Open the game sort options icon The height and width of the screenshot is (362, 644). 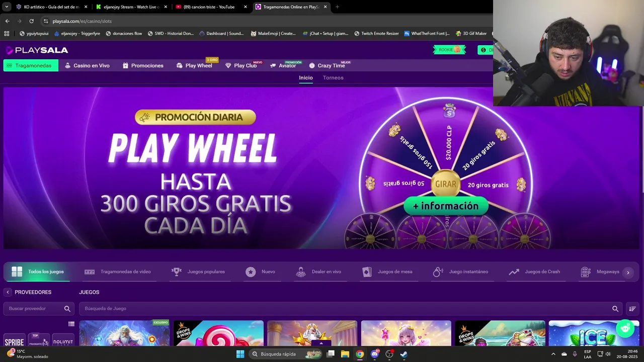pos(632,309)
